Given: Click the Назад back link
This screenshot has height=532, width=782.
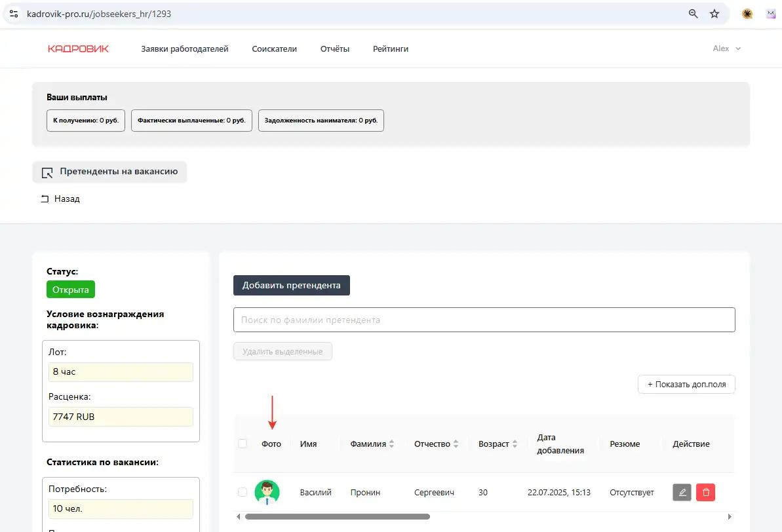Looking at the screenshot, I should [61, 199].
